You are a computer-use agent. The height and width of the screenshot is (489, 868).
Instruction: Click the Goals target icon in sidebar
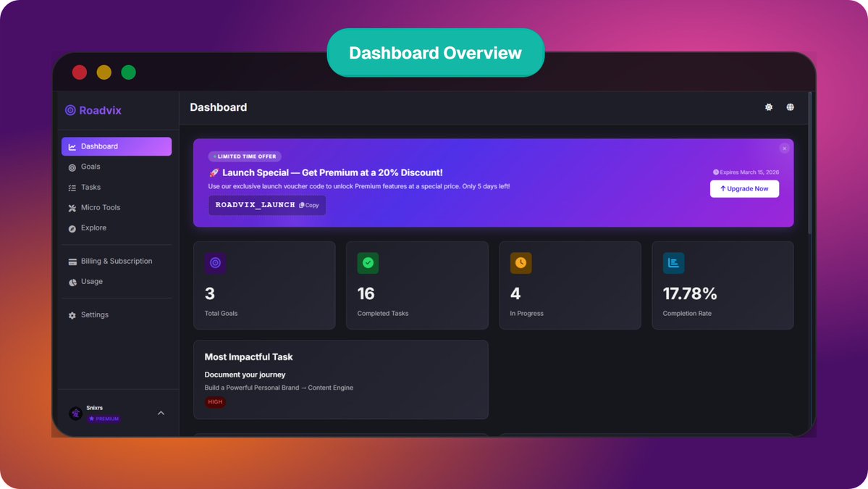pos(72,167)
